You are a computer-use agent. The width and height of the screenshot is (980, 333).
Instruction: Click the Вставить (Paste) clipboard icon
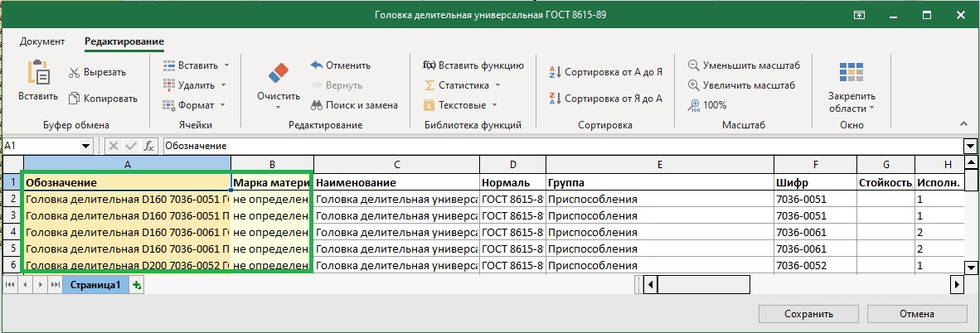pyautogui.click(x=38, y=75)
